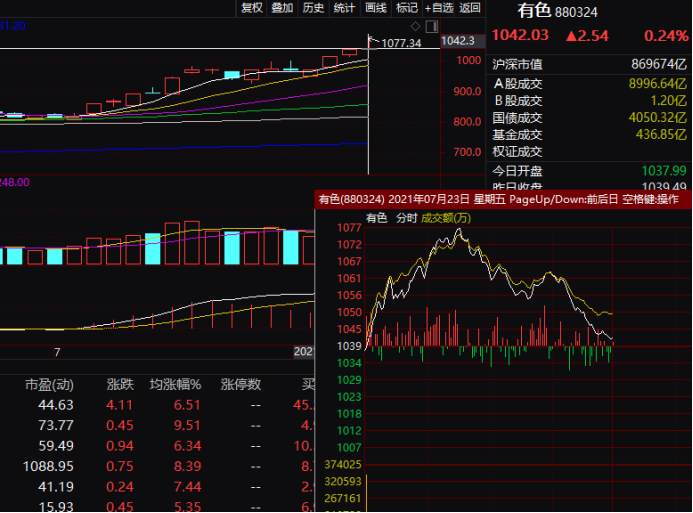Activate the 画线 drawing tool
The width and height of the screenshot is (693, 513).
pos(375,8)
